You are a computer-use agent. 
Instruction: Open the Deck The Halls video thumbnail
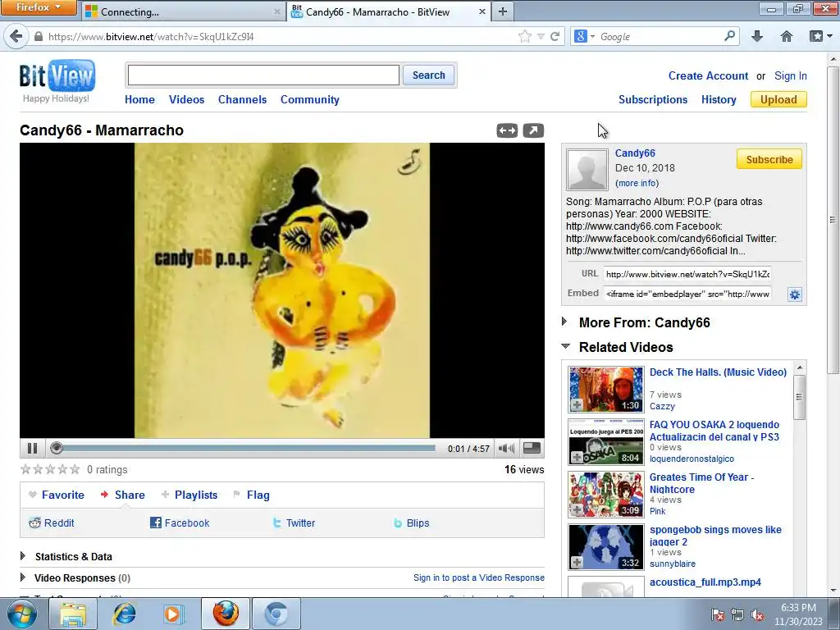[x=606, y=389]
